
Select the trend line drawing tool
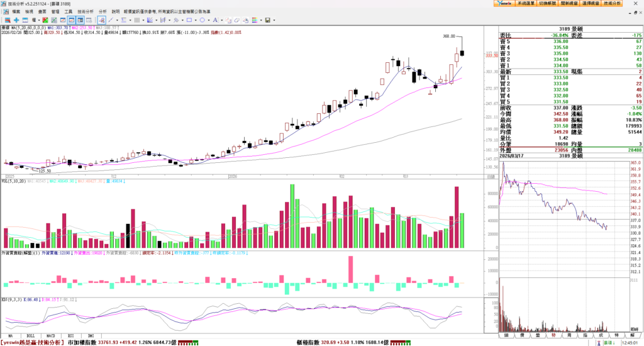click(x=110, y=20)
